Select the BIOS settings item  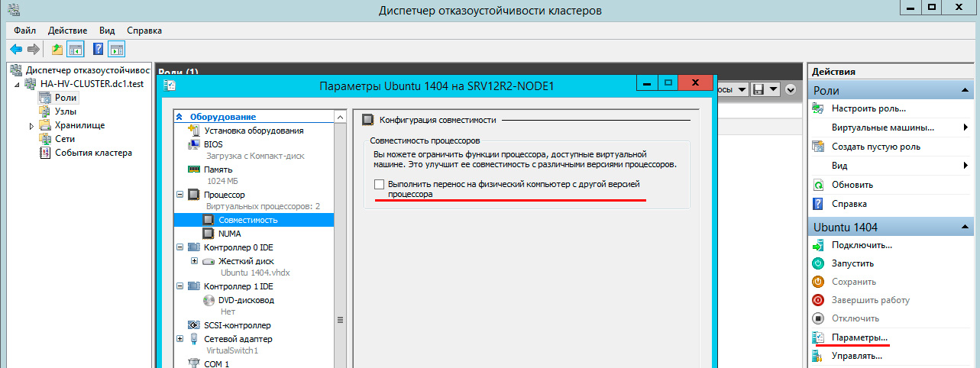213,144
